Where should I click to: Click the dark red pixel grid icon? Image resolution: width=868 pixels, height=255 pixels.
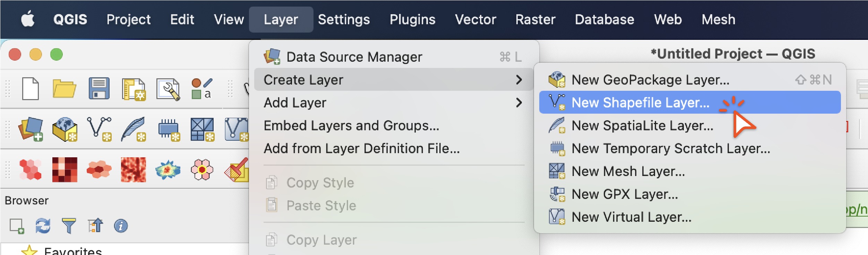(x=65, y=169)
